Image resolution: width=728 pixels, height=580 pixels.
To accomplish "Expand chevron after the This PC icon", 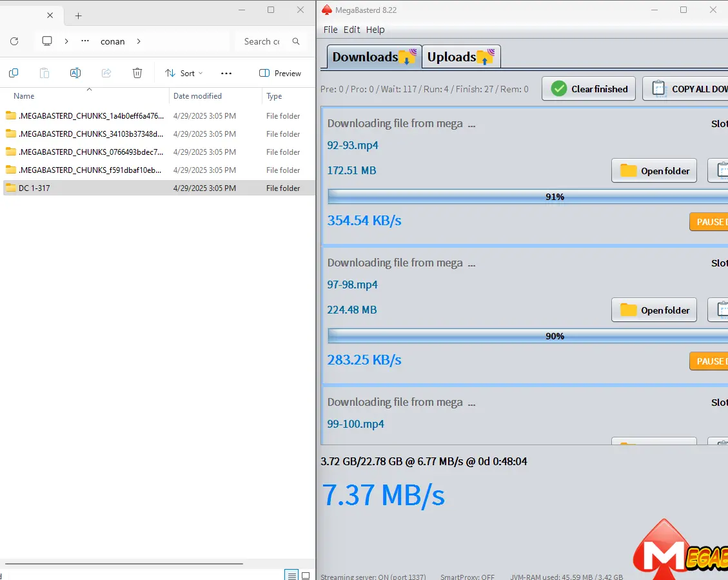I will point(66,41).
